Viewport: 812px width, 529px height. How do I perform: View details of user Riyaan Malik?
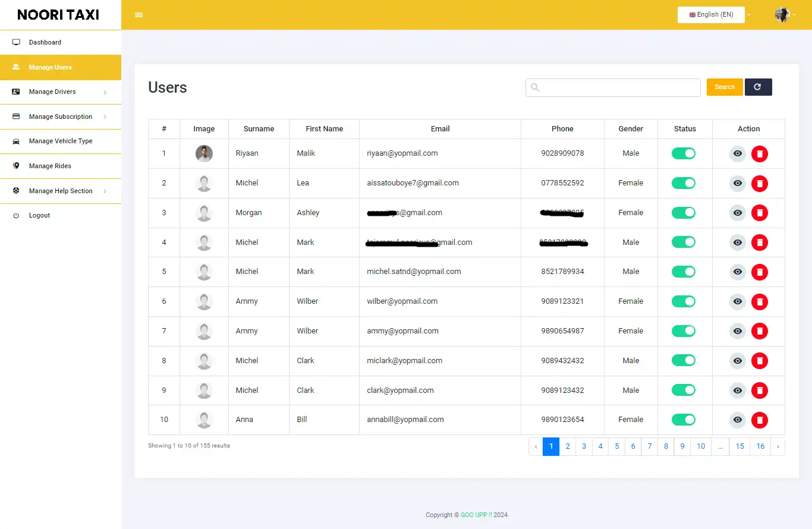coord(737,153)
